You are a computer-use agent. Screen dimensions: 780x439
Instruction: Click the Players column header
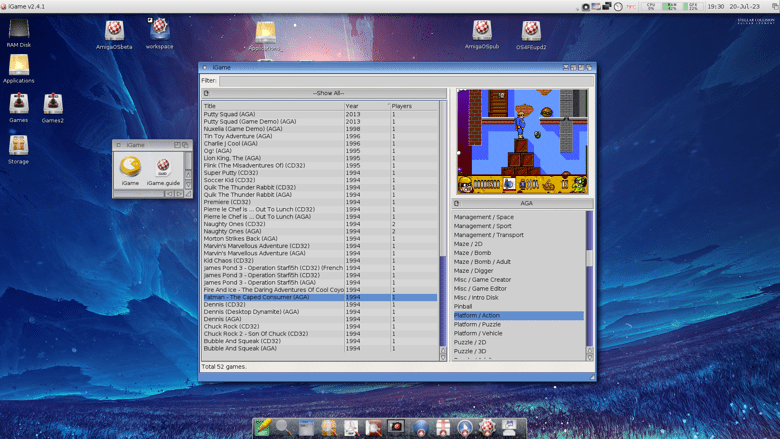coord(412,106)
